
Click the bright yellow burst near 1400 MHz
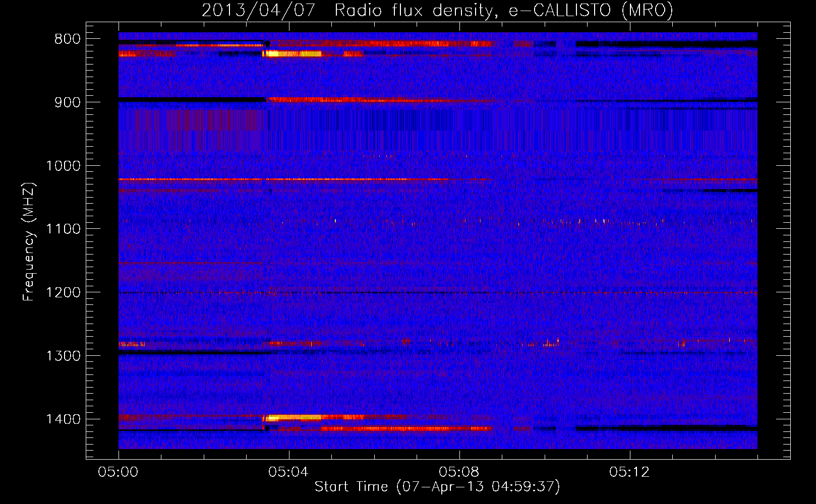[x=293, y=417]
